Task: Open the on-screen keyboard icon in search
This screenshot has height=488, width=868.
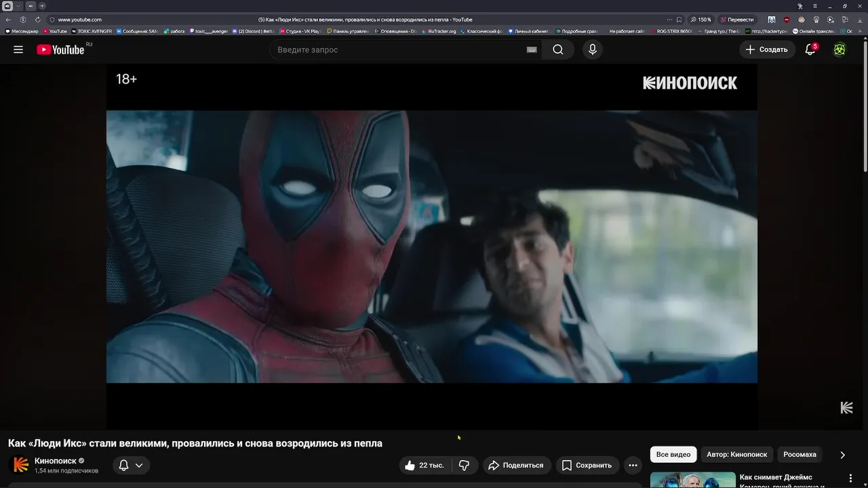Action: [x=532, y=49]
